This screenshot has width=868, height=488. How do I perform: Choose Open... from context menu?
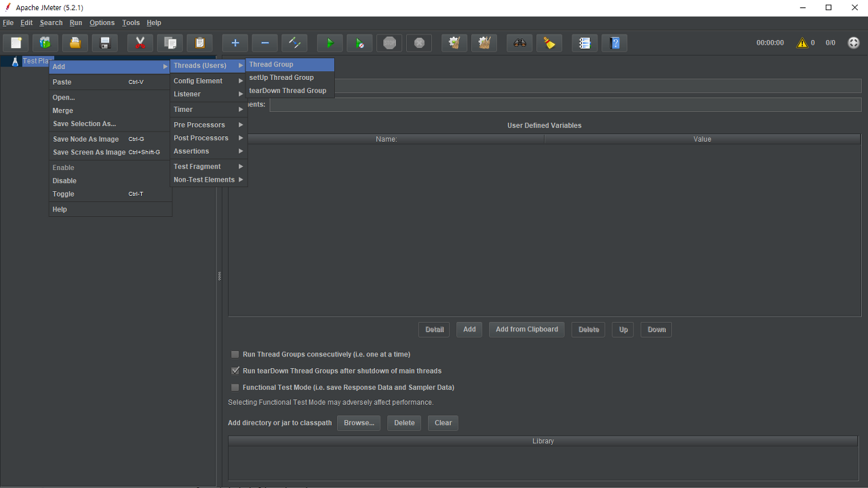[111, 98]
